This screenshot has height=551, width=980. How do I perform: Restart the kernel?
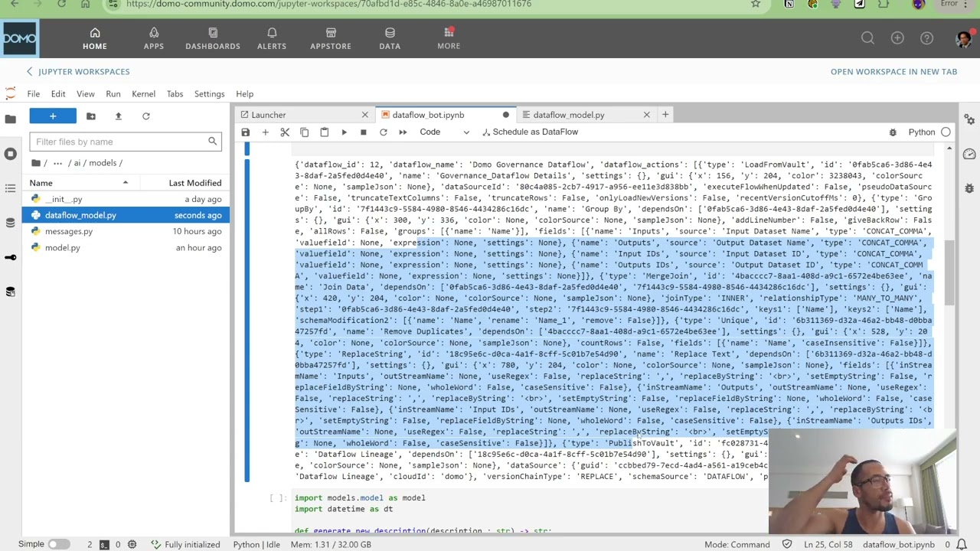click(x=383, y=132)
